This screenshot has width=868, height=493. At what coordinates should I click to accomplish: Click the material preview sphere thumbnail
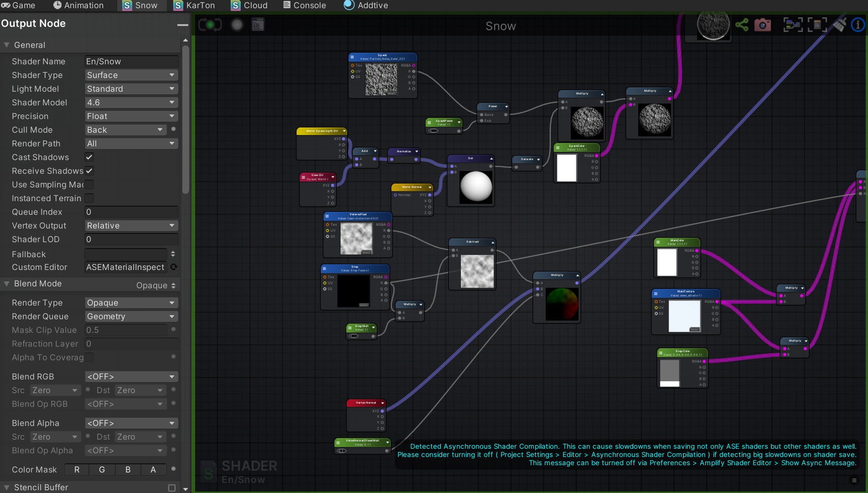tap(713, 25)
